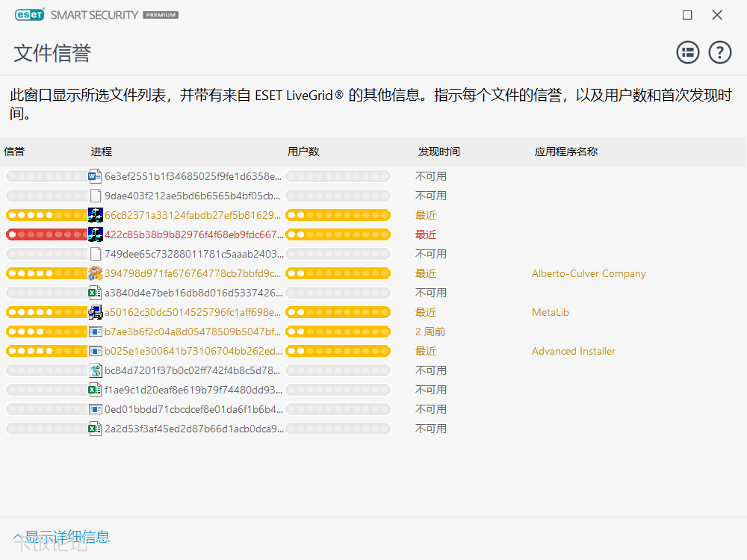Click the Word document icon for 6e3ef2551b1f
Screen dimensions: 747x560
(95, 176)
